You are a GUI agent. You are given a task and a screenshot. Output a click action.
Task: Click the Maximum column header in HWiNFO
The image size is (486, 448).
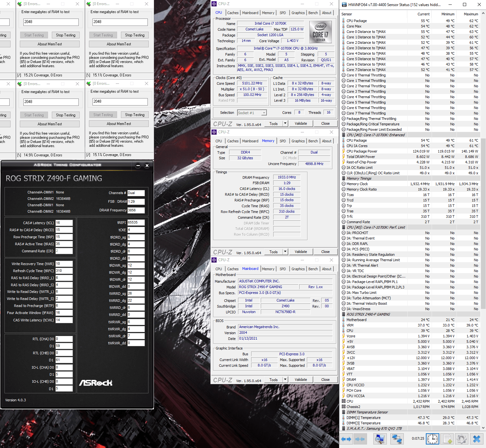click(x=468, y=14)
